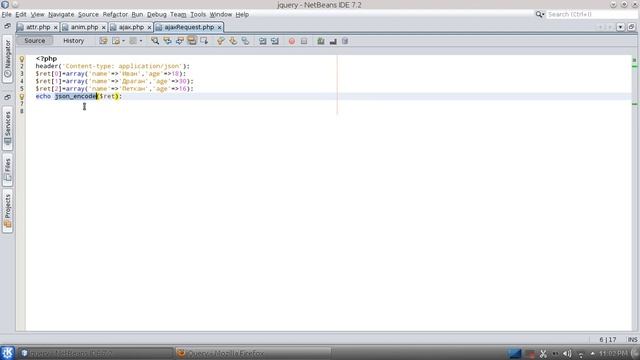Image resolution: width=640 pixels, height=360 pixels.
Task: Toggle bookmark on current line
Action: (x=245, y=41)
